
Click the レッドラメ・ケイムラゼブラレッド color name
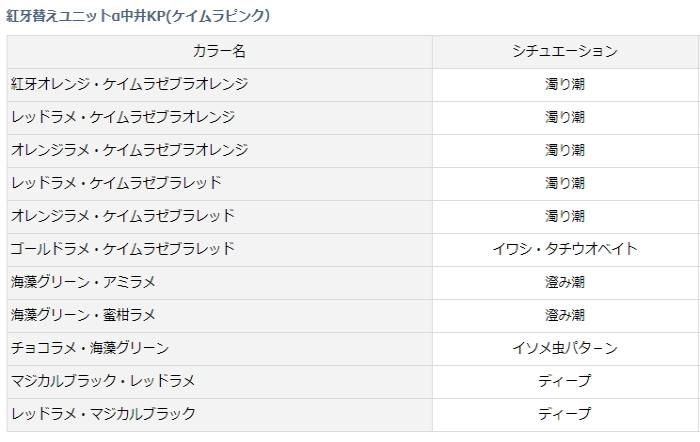point(116,183)
